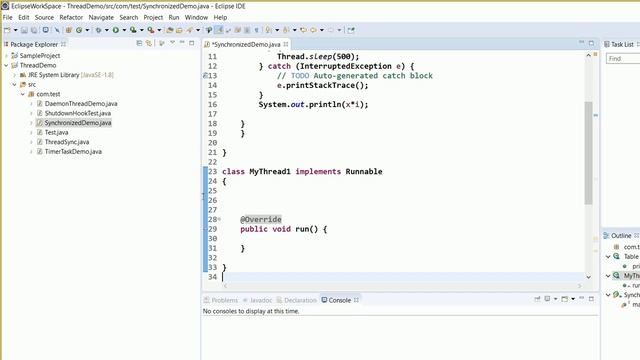640x360 pixels.
Task: Toggle Link with Editor in Package Explorer
Action: click(x=149, y=43)
